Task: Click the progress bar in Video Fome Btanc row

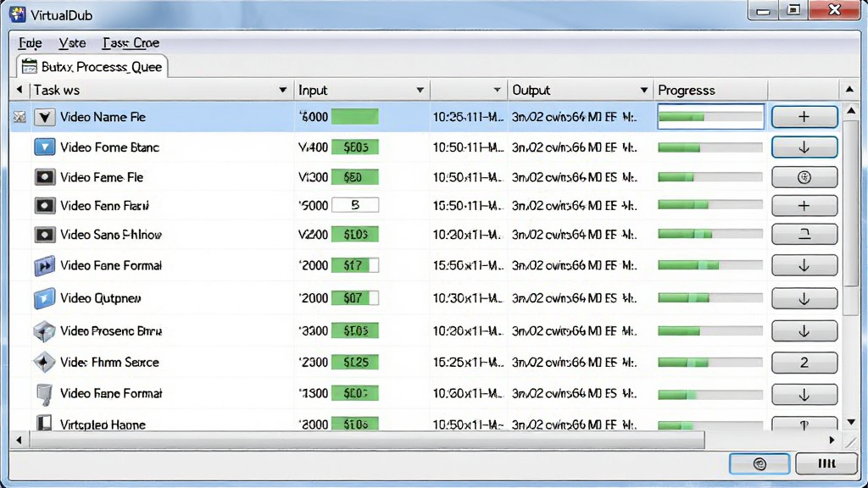Action: click(710, 147)
